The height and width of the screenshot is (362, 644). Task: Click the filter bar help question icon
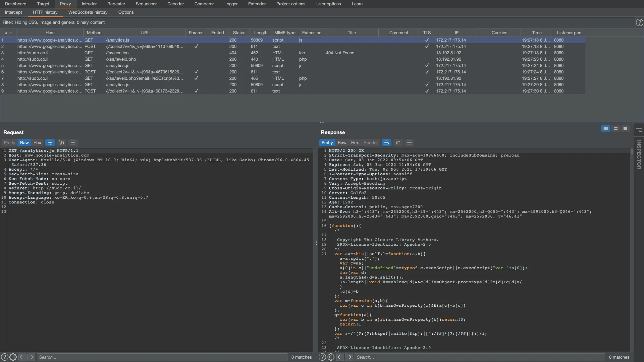coord(639,22)
